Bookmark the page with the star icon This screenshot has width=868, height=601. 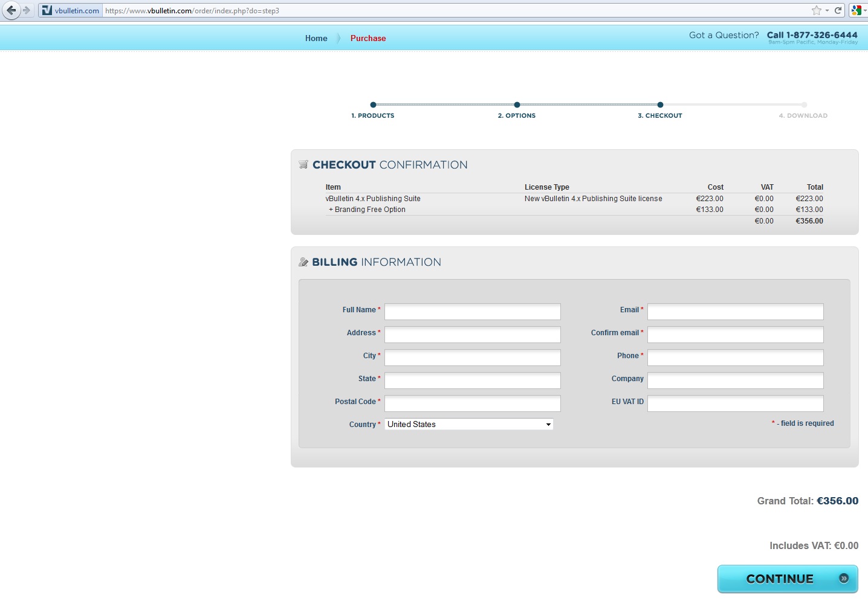click(817, 10)
